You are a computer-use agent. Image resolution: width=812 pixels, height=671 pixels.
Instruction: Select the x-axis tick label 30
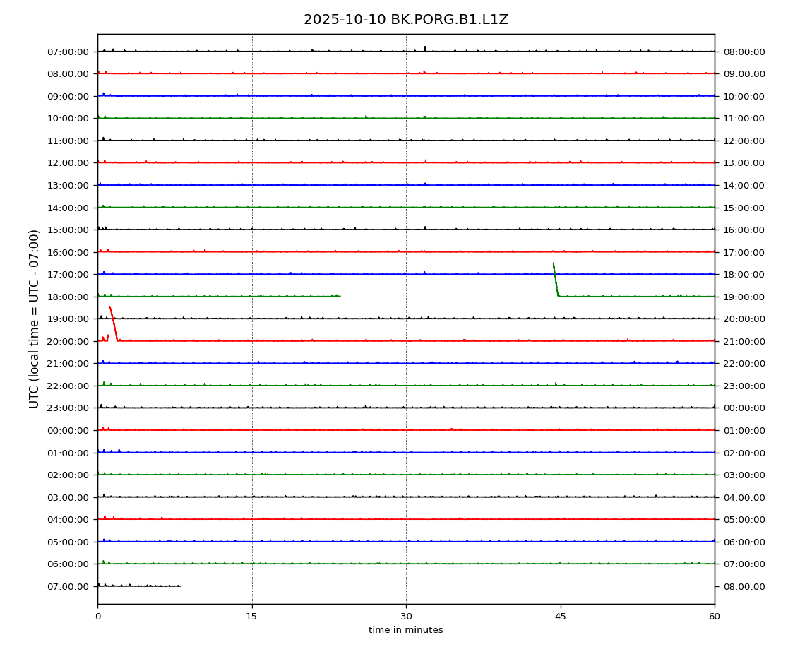point(406,617)
